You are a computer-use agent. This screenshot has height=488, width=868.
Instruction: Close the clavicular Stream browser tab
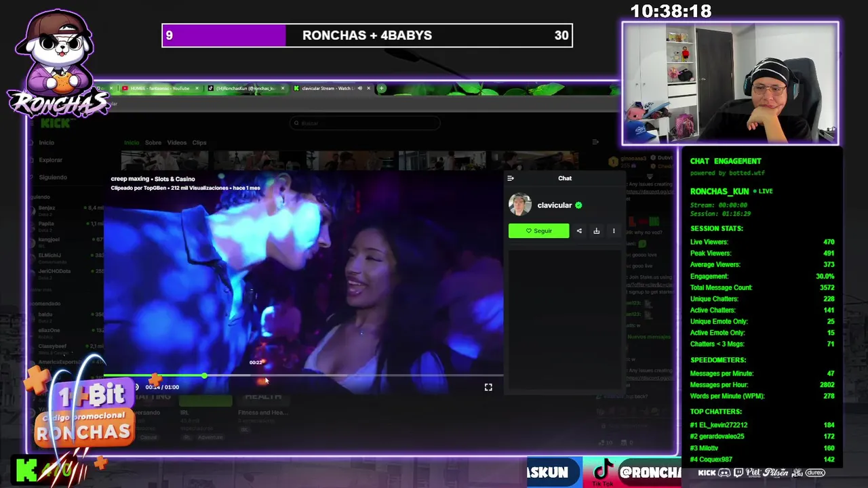[368, 88]
